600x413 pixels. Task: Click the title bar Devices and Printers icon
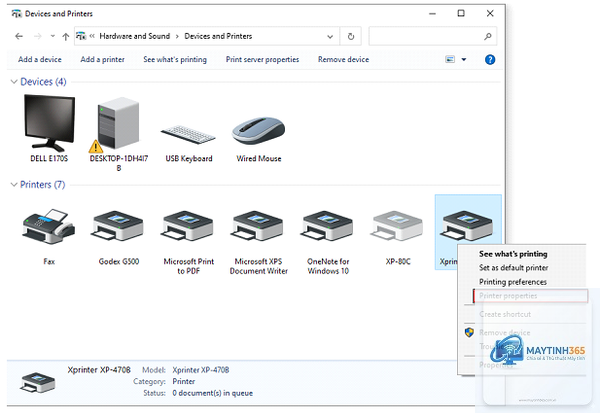(x=16, y=14)
